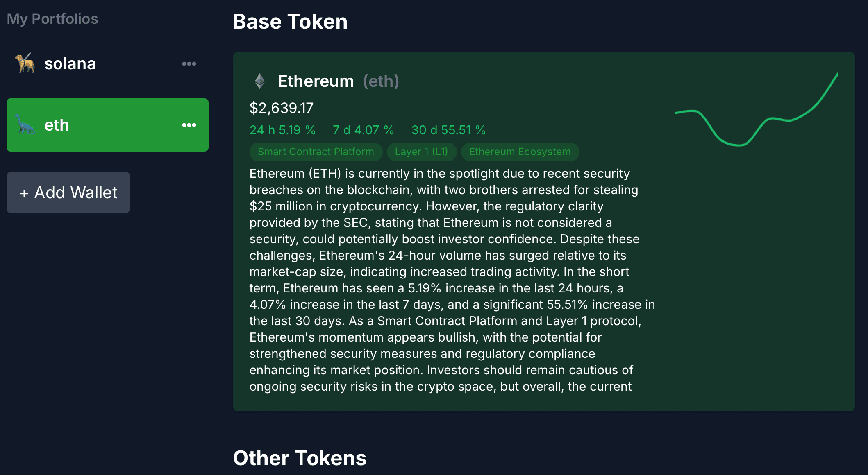Click the Ethereum token name heading
The width and height of the screenshot is (868, 475).
click(x=316, y=81)
